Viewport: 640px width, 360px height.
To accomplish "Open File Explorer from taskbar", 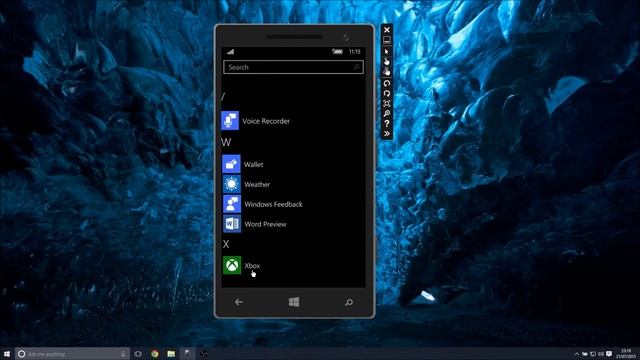I will tap(171, 354).
